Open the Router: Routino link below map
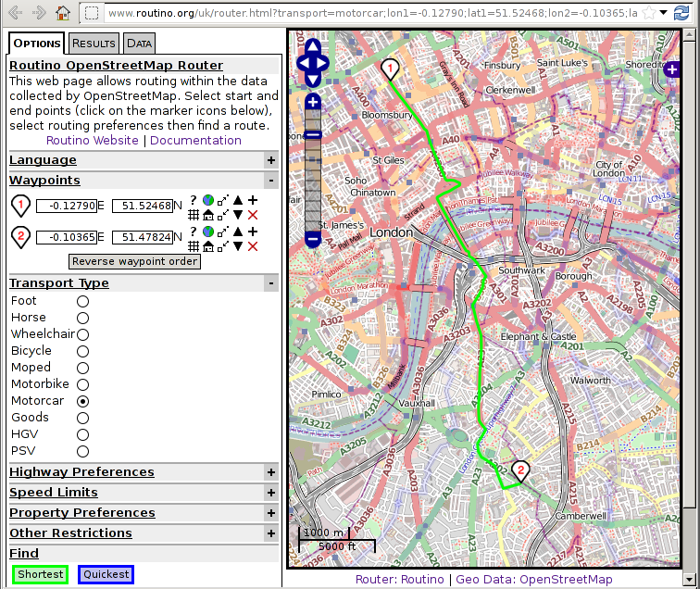The image size is (700, 589). point(400,579)
